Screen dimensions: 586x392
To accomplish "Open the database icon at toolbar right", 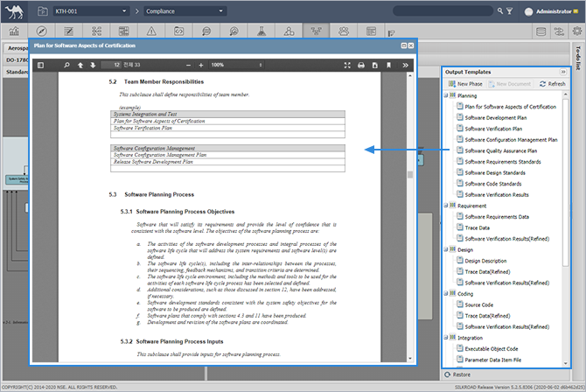I will 541,31.
